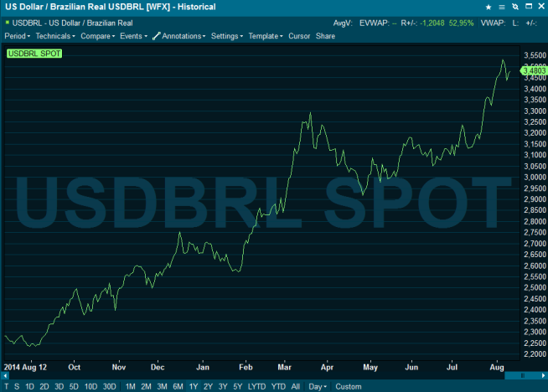548x392 pixels.
Task: Select the YTD range button
Action: pos(278,386)
